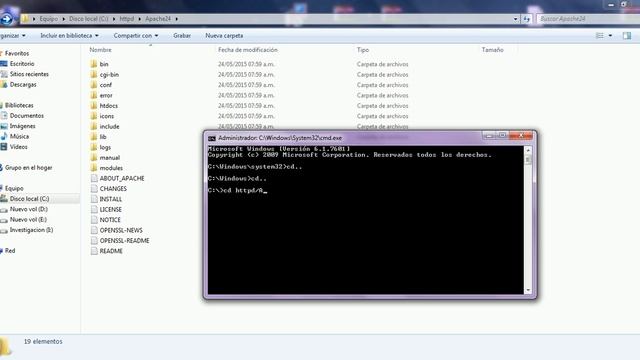Select the lib folder icon

pyautogui.click(x=94, y=137)
